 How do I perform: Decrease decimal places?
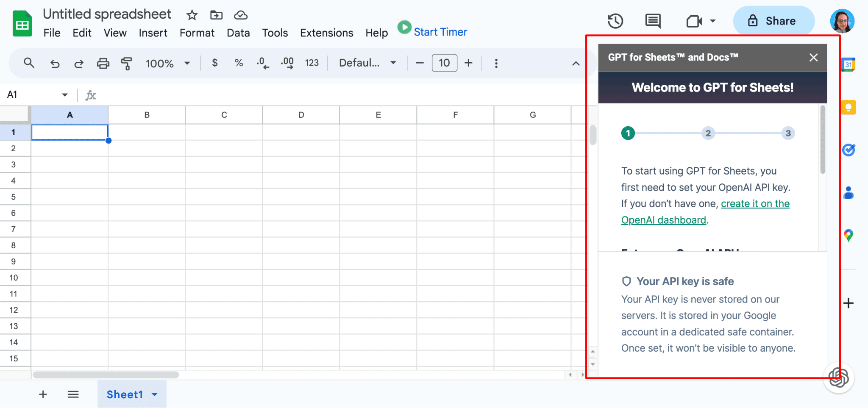(x=262, y=63)
